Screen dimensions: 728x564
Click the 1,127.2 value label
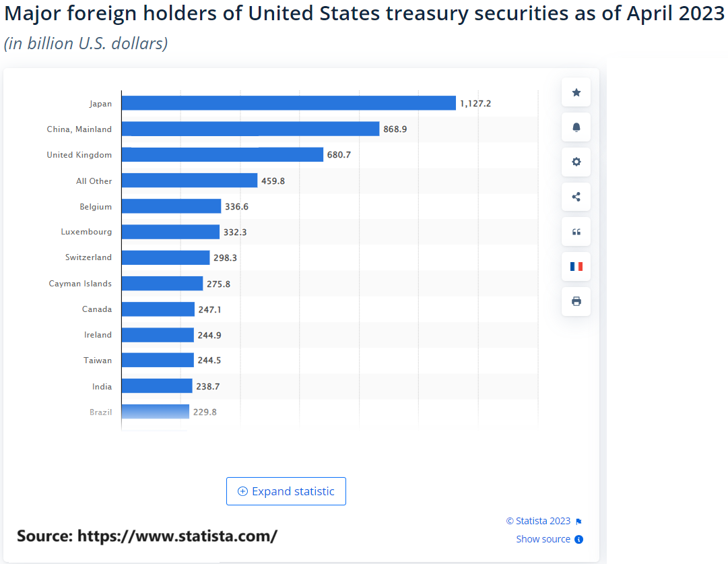pyautogui.click(x=475, y=104)
